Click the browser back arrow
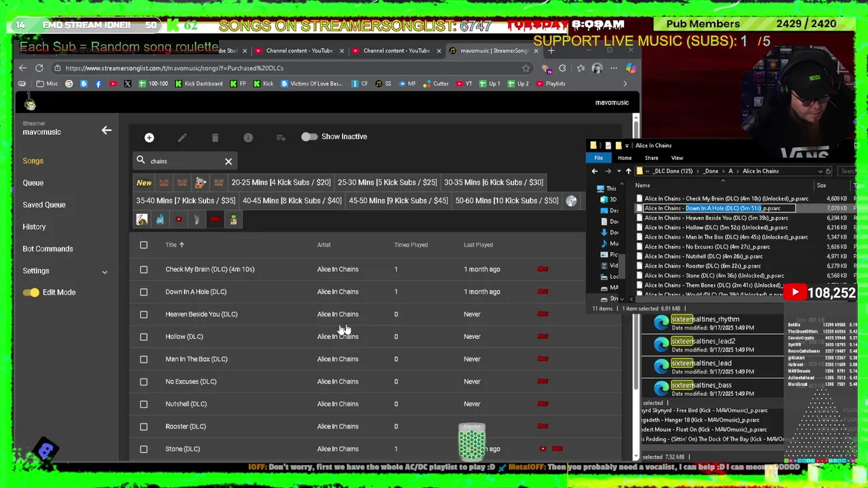The width and height of the screenshot is (868, 488). click(22, 68)
